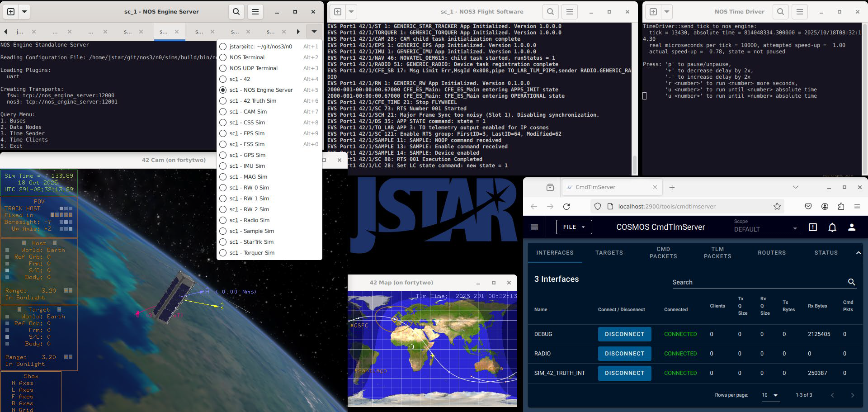Screen dimensions: 868x412
Task: Select sc1 - 42 terminal entry
Action: (269, 79)
